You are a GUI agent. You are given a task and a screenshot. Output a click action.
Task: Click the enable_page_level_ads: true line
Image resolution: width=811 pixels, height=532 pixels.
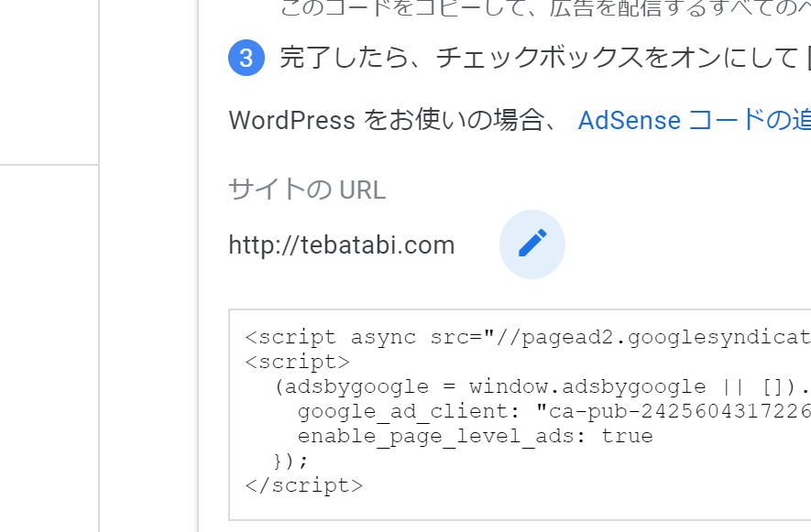coord(476,436)
